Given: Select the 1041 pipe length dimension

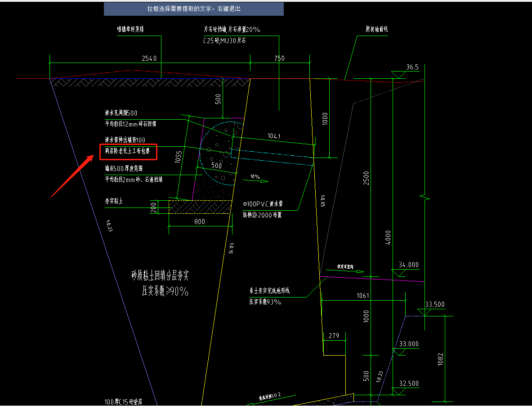Looking at the screenshot, I should (274, 136).
